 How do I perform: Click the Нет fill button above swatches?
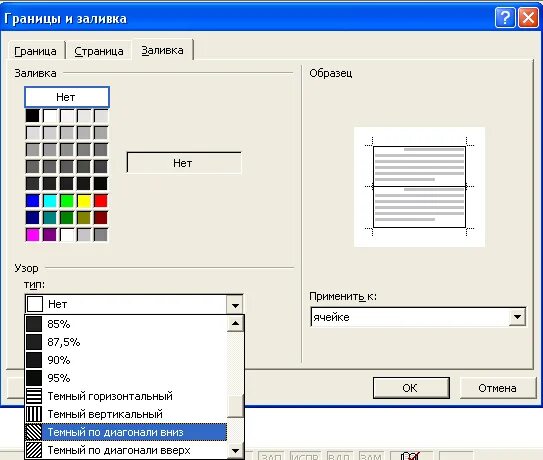(x=67, y=97)
